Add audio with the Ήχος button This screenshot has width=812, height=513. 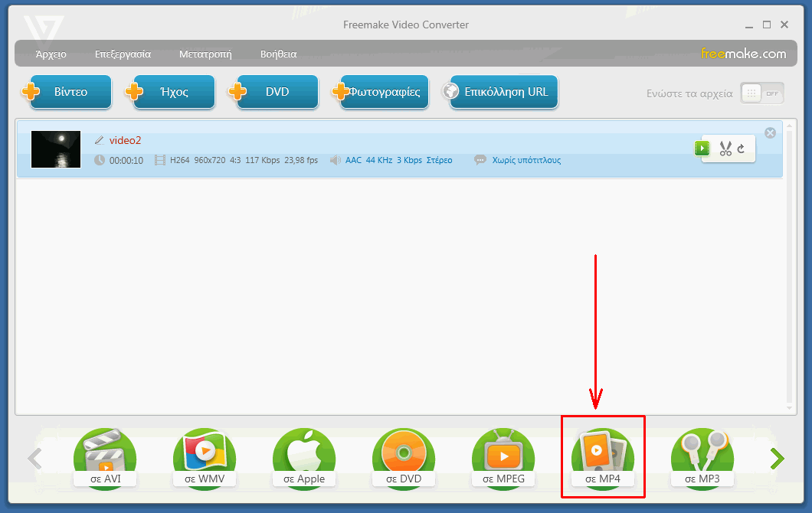click(x=171, y=92)
